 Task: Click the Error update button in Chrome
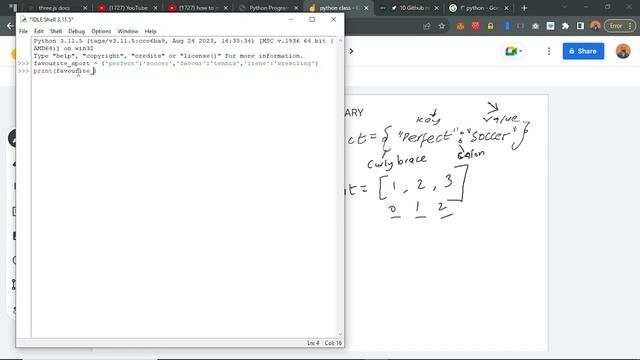[x=616, y=26]
